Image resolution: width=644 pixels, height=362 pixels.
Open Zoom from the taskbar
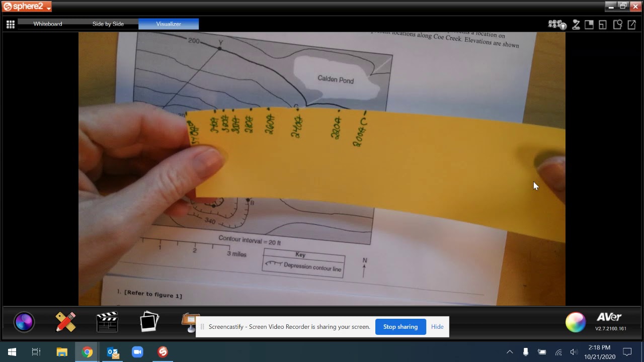(137, 352)
